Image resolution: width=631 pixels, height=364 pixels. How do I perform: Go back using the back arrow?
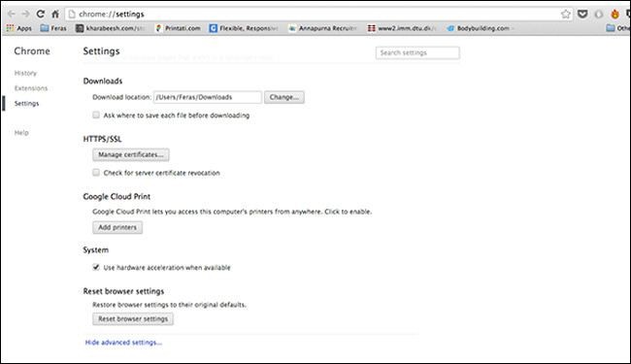click(12, 14)
